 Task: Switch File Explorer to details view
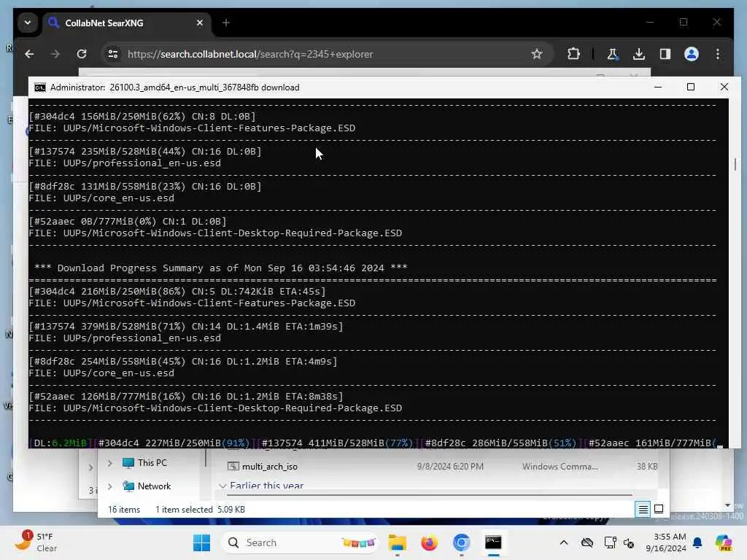(x=643, y=510)
